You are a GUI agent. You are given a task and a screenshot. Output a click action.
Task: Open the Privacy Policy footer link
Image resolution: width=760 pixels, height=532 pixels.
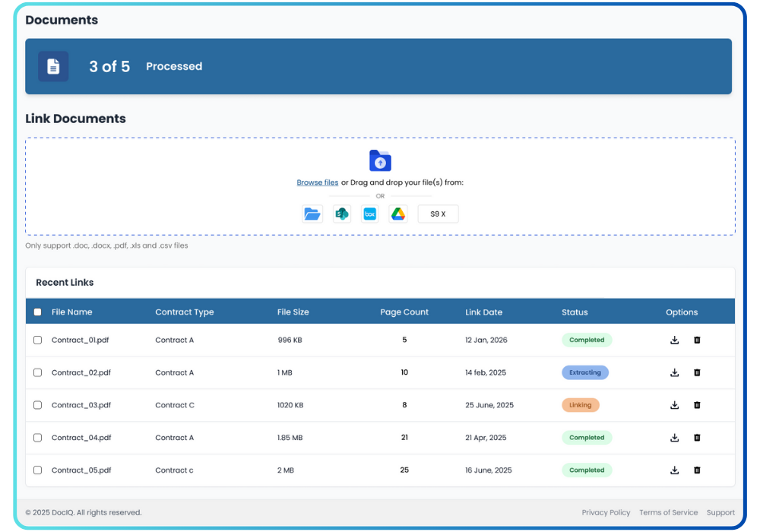[x=606, y=512]
